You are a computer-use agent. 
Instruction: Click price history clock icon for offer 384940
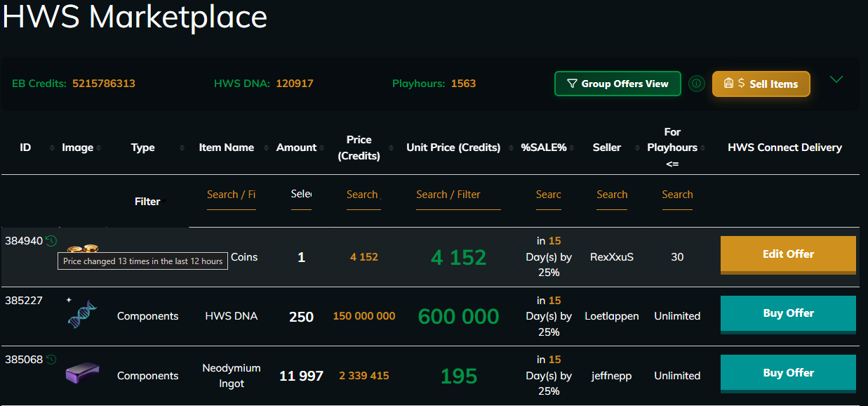pyautogui.click(x=51, y=241)
